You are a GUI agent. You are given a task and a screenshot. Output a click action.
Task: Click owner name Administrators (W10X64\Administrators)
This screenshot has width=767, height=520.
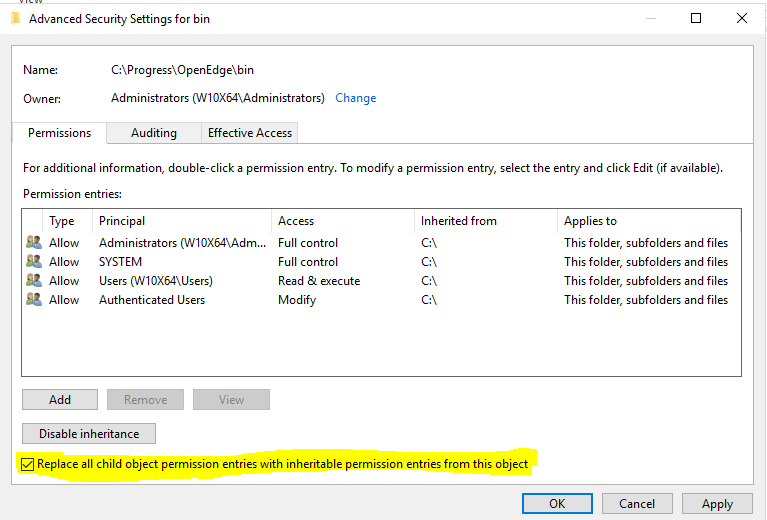click(x=218, y=98)
